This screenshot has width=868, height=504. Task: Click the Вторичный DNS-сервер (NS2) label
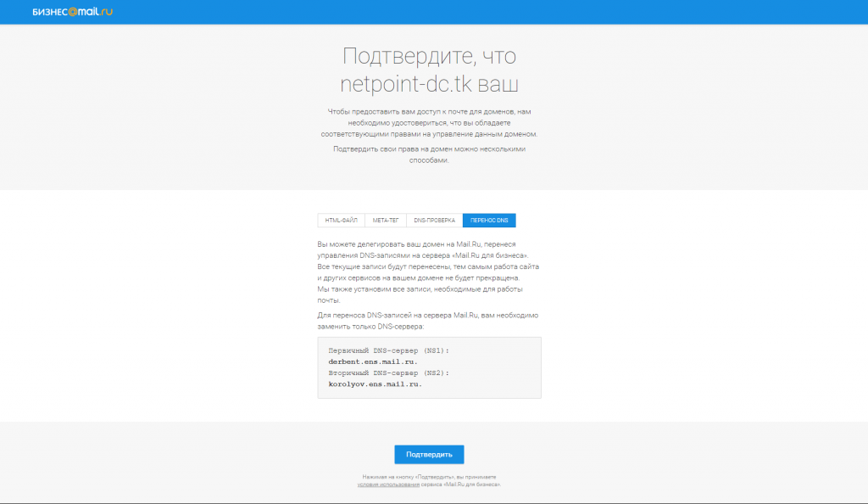[388, 372]
